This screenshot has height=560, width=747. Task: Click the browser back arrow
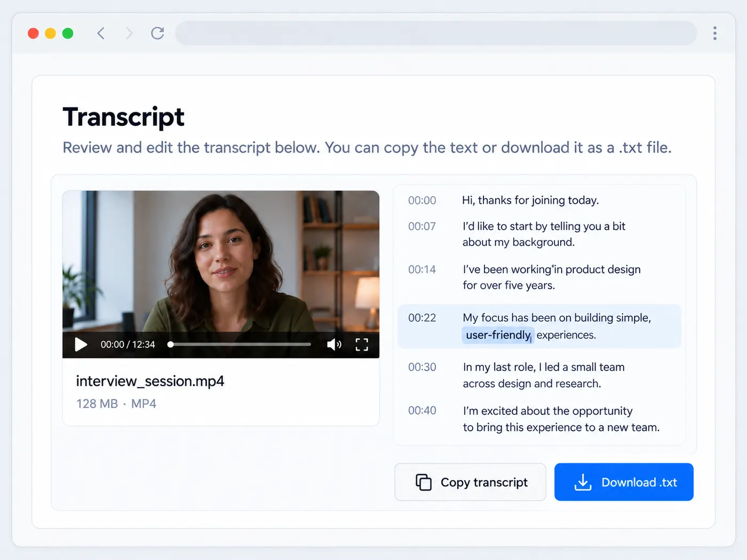coord(101,33)
